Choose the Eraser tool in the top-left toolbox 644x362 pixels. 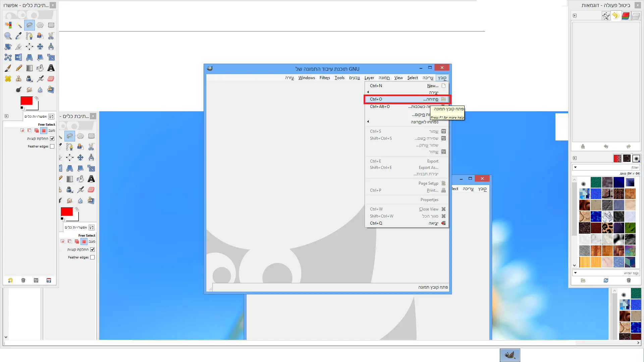pyautogui.click(x=51, y=79)
